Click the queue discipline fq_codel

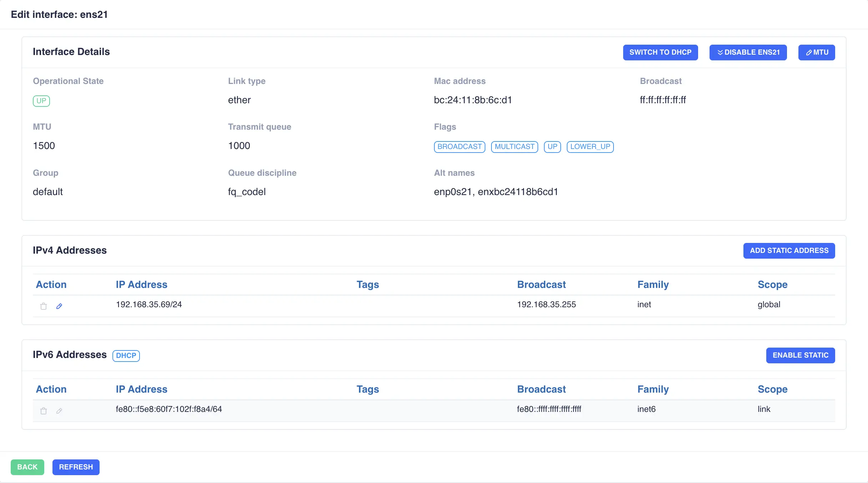[x=247, y=192]
